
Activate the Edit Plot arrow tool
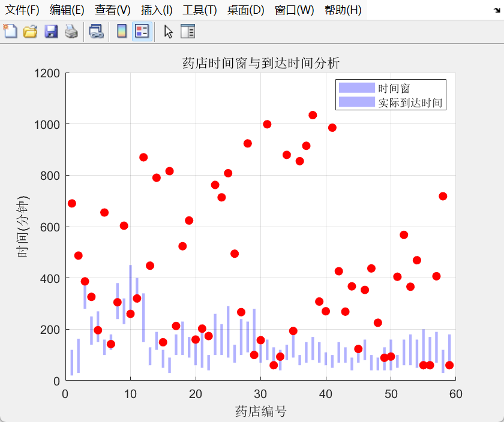pos(169,32)
